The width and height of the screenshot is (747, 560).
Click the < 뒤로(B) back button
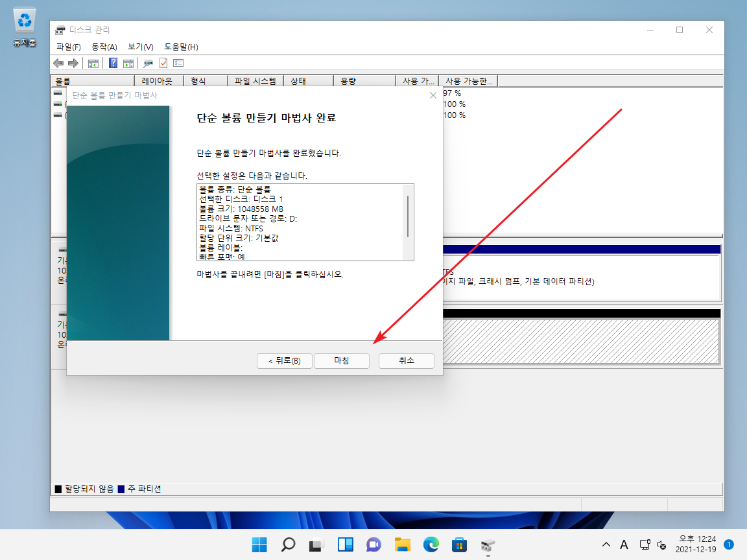tap(285, 360)
